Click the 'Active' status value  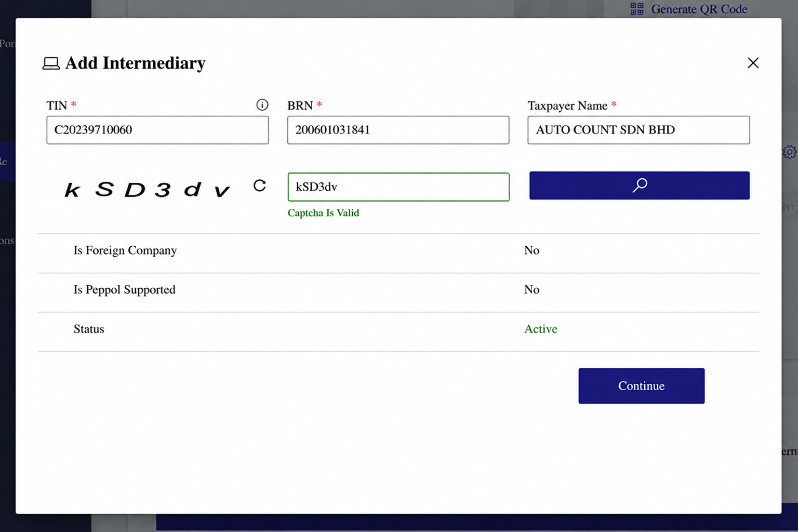[x=541, y=329]
